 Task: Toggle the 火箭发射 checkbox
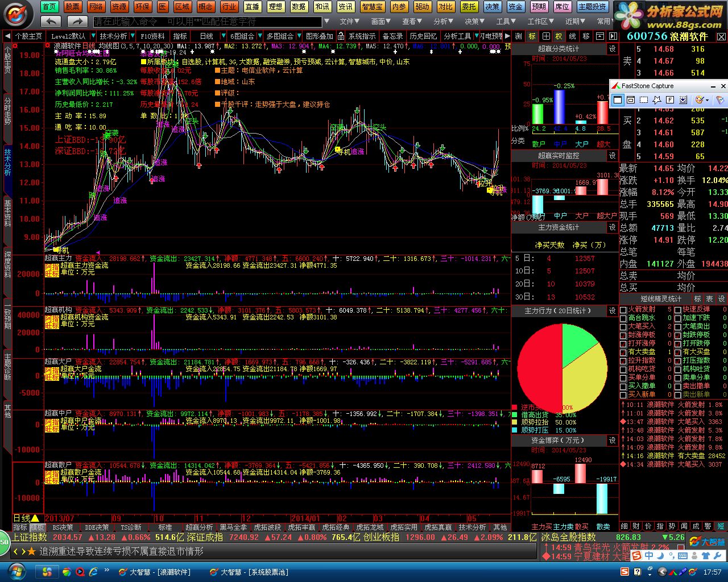pos(623,310)
